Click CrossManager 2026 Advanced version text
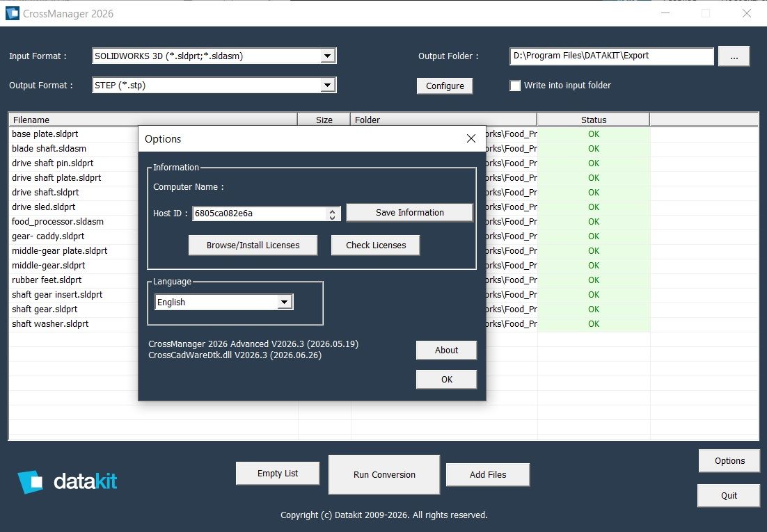Image resolution: width=767 pixels, height=532 pixels. [253, 344]
